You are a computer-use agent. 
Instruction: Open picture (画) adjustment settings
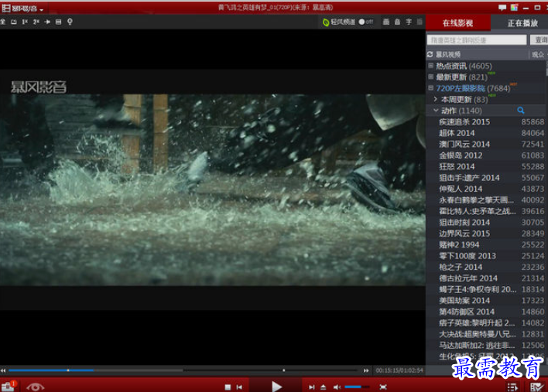point(386,22)
